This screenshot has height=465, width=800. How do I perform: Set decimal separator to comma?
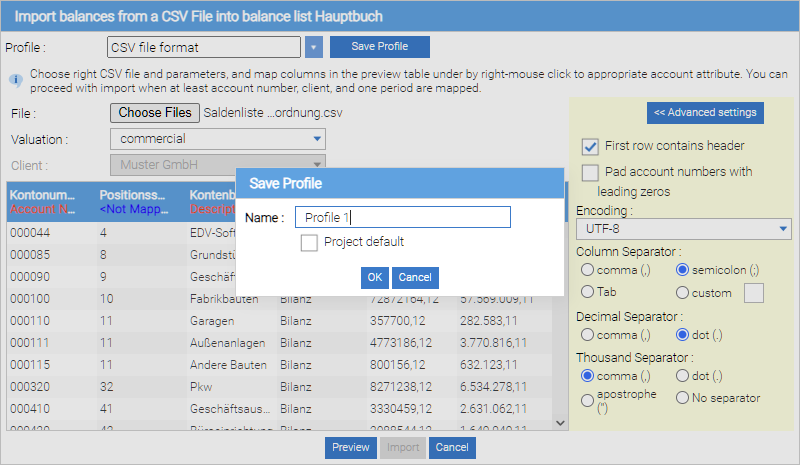(587, 335)
